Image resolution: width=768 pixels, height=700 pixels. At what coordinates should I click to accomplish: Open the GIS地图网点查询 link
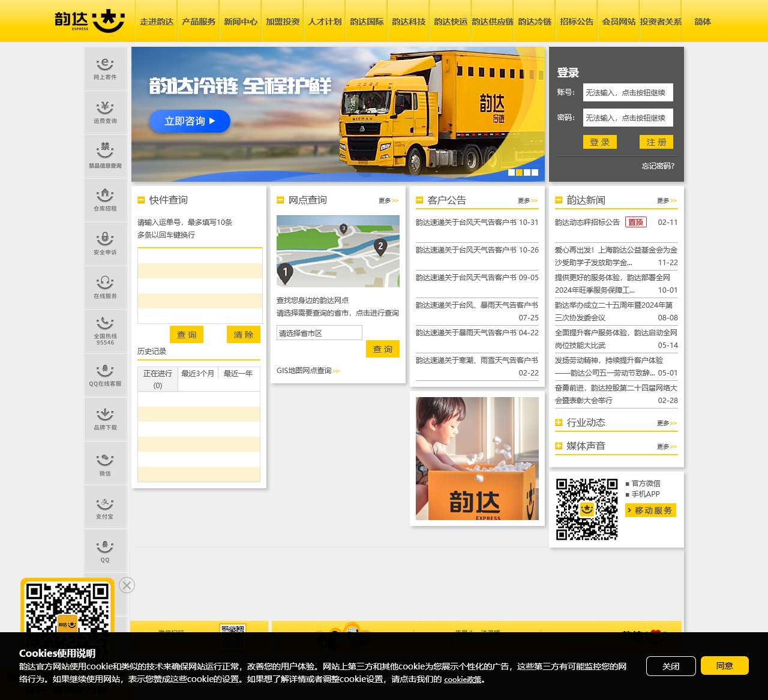pyautogui.click(x=308, y=371)
